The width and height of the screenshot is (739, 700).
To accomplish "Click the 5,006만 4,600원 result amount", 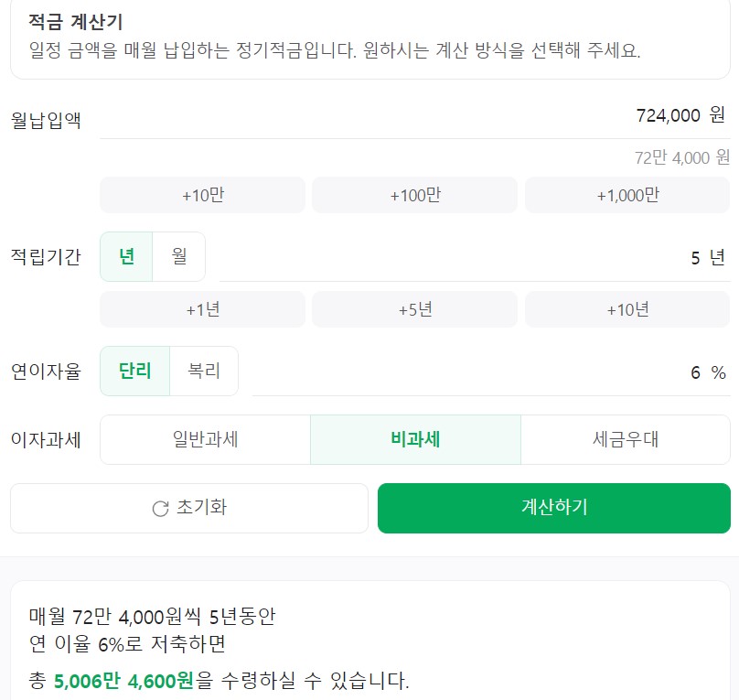I will point(123,681).
